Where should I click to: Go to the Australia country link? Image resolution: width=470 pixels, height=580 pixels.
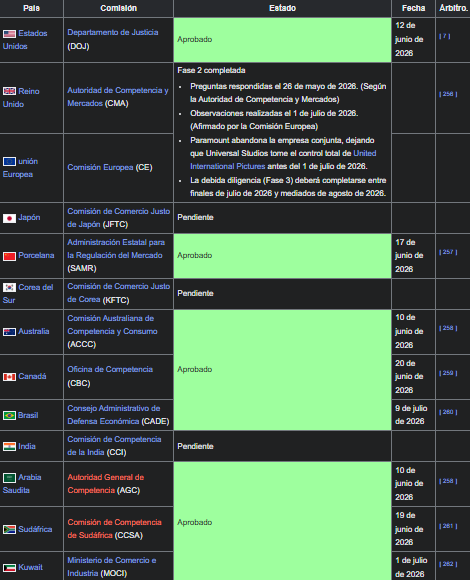coord(34,331)
